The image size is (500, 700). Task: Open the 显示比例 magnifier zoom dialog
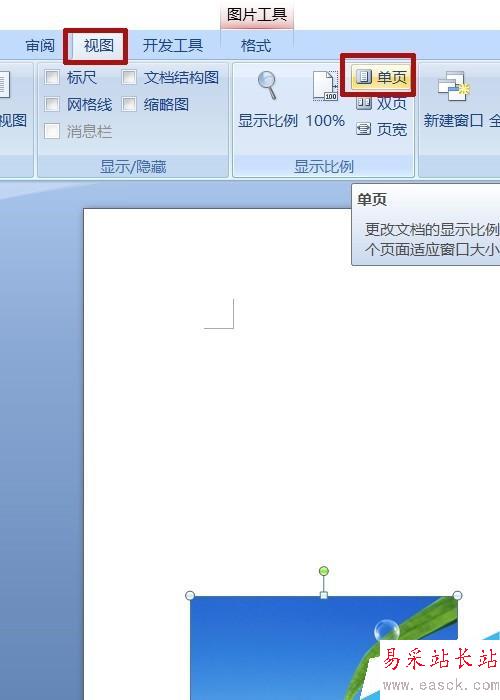pyautogui.click(x=268, y=99)
